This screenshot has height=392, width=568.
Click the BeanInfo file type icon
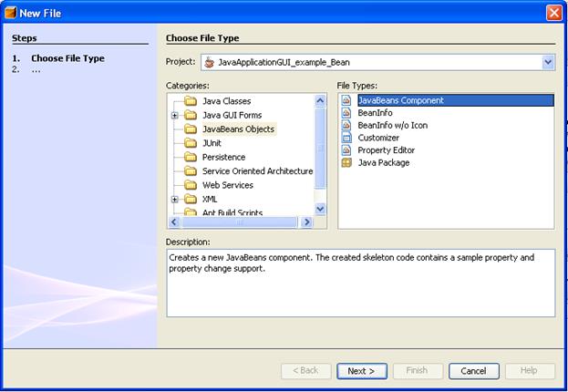(x=346, y=113)
